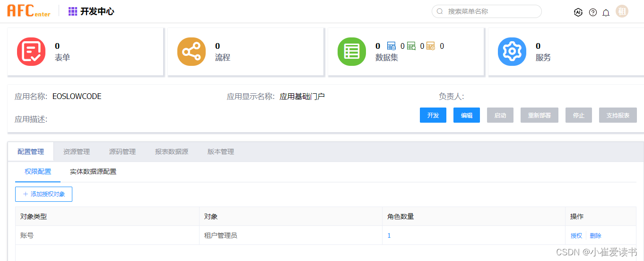The width and height of the screenshot is (644, 261).
Task: Select 实体数据源配置 sub-tab
Action: click(x=93, y=172)
